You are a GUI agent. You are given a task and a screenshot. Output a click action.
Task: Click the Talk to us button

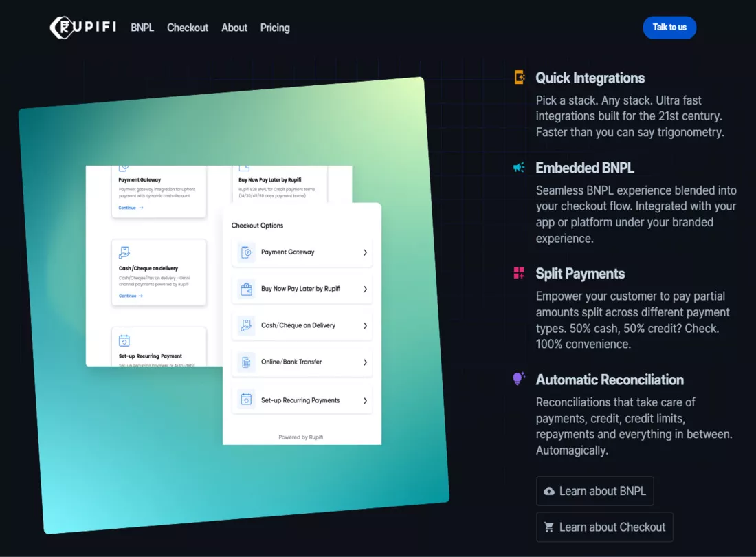[x=669, y=28]
